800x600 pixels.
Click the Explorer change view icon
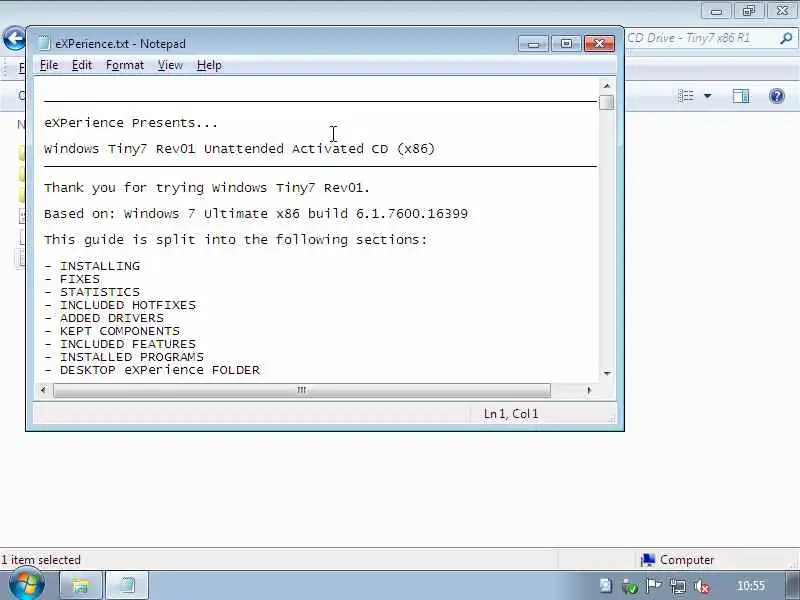(x=686, y=96)
